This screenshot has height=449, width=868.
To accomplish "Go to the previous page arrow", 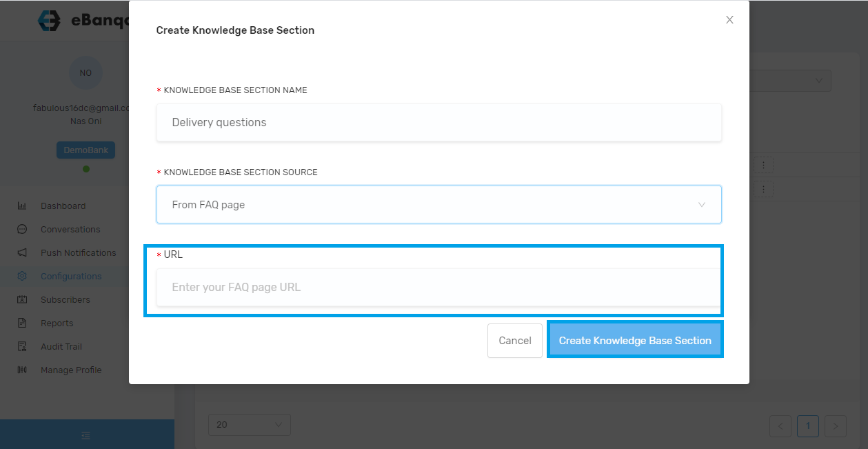I will [x=780, y=426].
